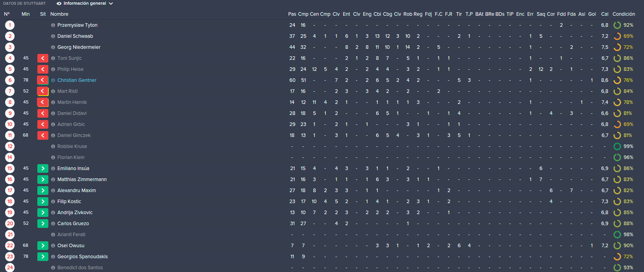Expand the chevron beside Información general
Viewport: 644px width, 272px height.
(111, 4)
